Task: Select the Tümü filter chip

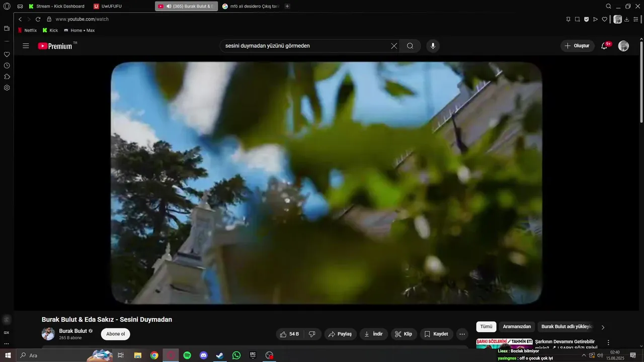Action: 486,327
